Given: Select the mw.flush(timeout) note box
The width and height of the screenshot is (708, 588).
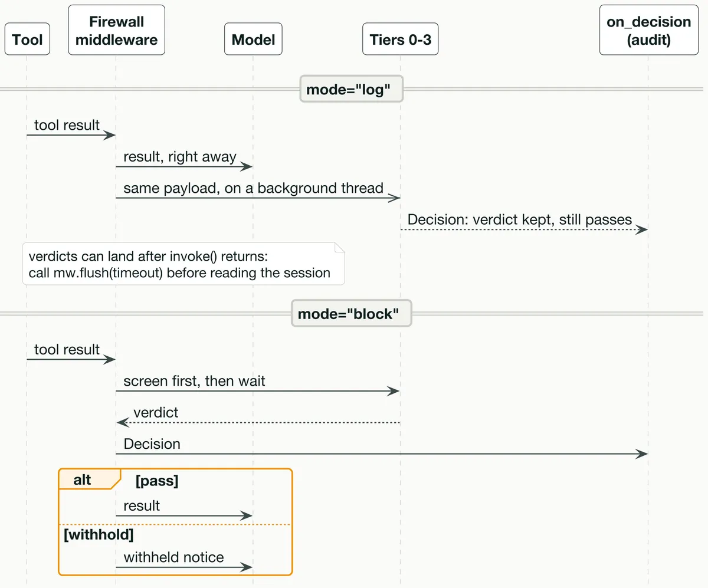Looking at the screenshot, I should (x=183, y=264).
